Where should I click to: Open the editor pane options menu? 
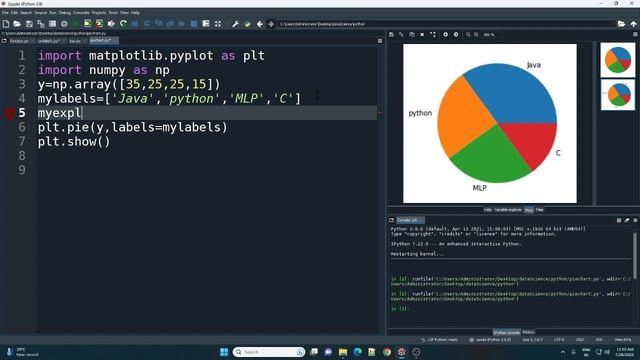coord(380,41)
